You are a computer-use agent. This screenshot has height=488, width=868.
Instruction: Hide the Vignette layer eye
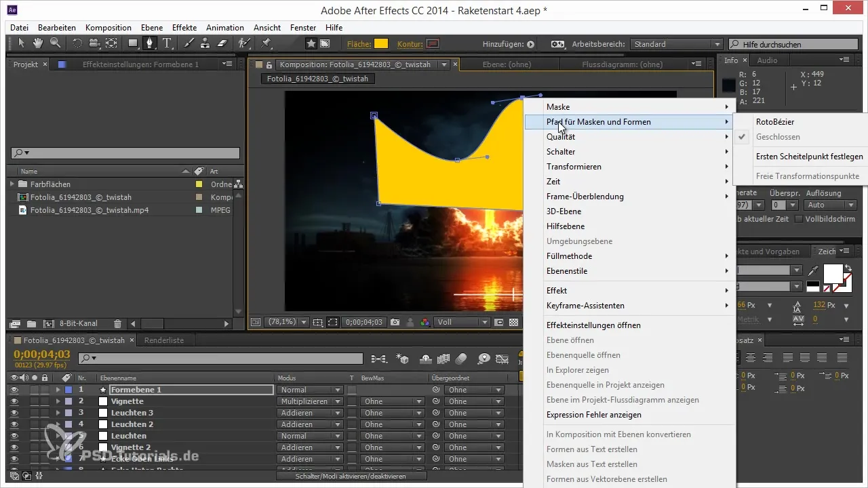click(14, 401)
